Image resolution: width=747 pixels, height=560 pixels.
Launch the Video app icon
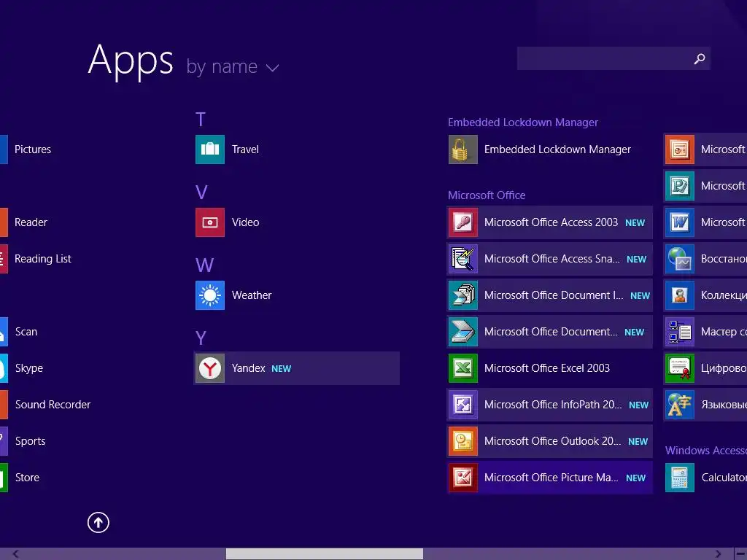(209, 222)
